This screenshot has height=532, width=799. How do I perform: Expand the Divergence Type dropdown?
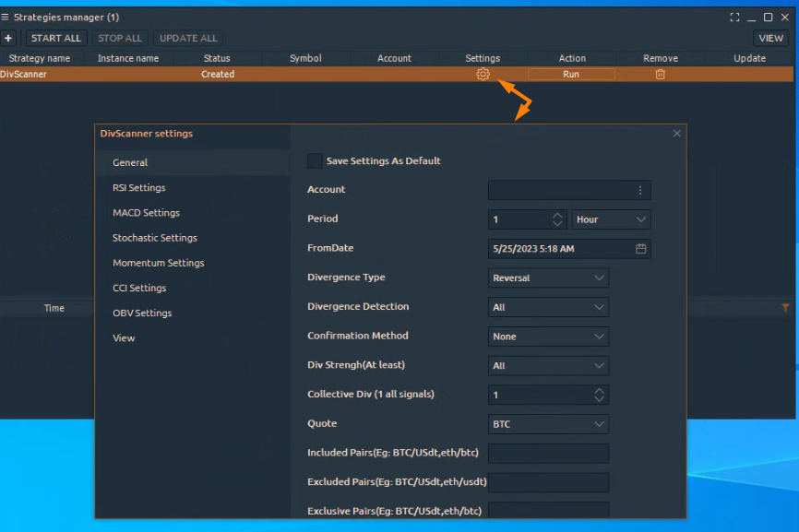548,278
